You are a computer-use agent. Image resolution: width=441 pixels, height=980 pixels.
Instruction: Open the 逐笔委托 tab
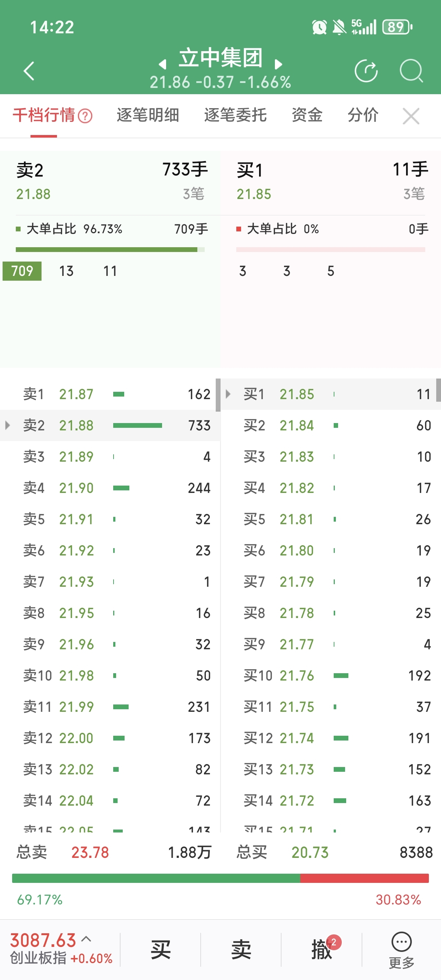click(235, 115)
